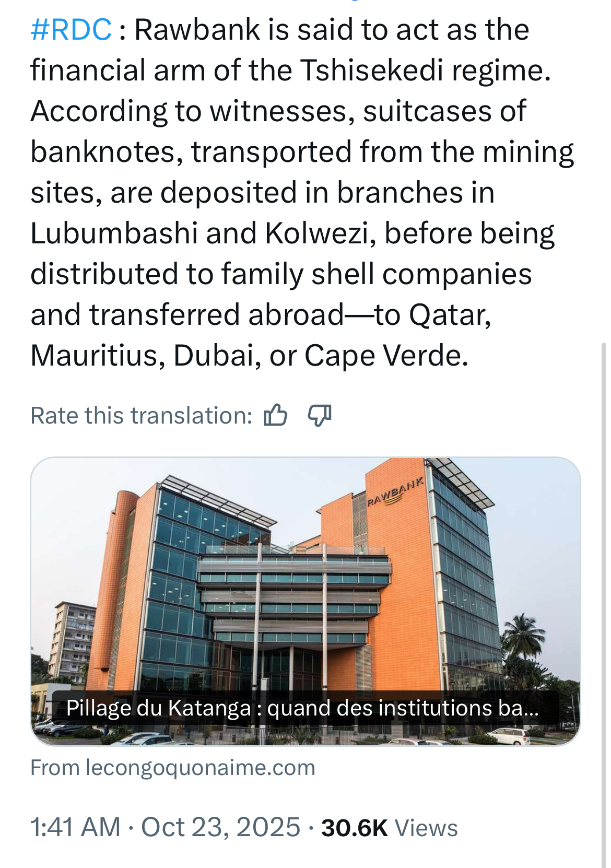Open the #RDC hashtag

pyautogui.click(x=71, y=29)
